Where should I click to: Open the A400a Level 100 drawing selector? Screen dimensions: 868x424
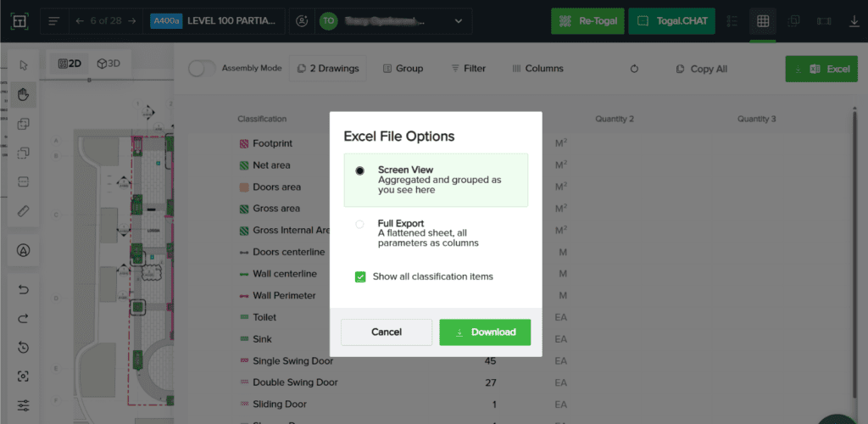coord(216,21)
